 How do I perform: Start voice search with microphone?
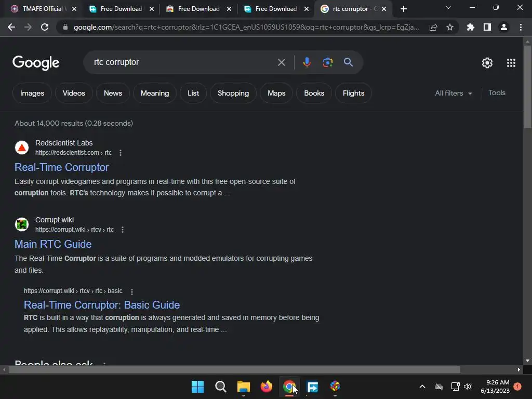tap(307, 62)
